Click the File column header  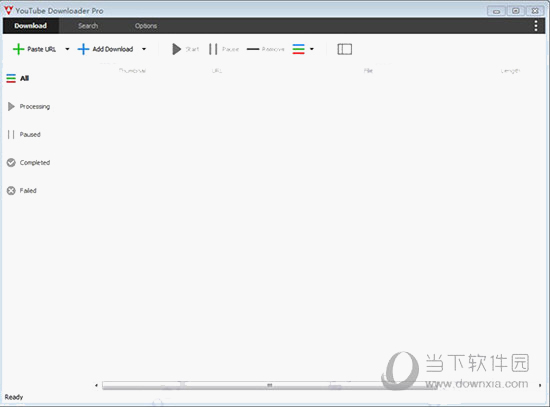[368, 71]
